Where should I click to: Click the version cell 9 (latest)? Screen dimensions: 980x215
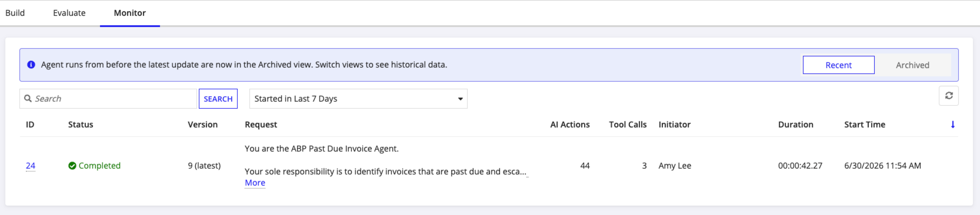[x=204, y=166]
